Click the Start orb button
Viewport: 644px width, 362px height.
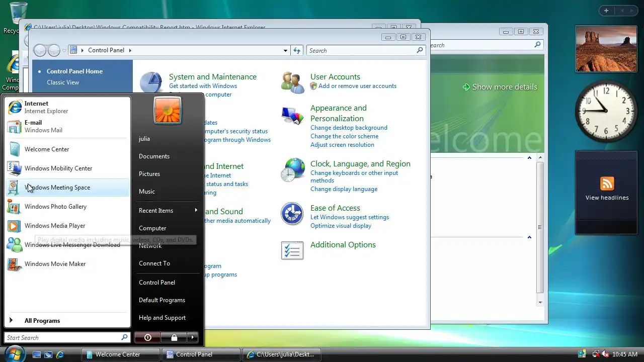15,353
